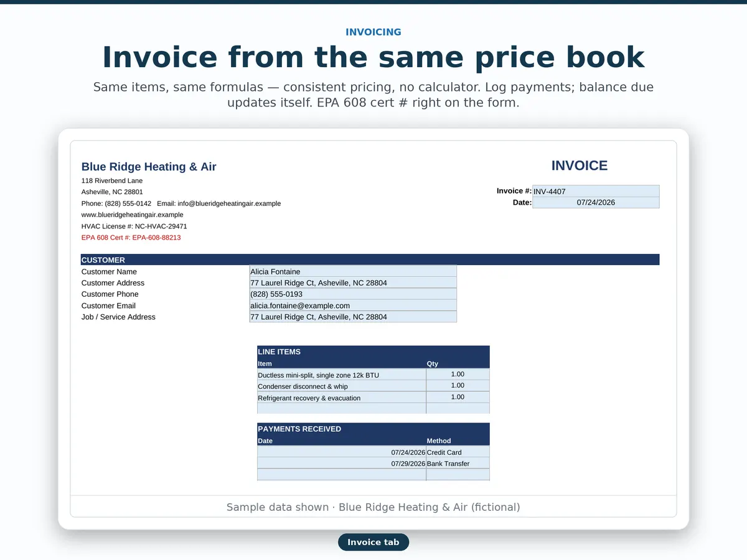Screen dimensions: 747x560
Task: Click the Date: label under Invoice #
Action: 522,202
